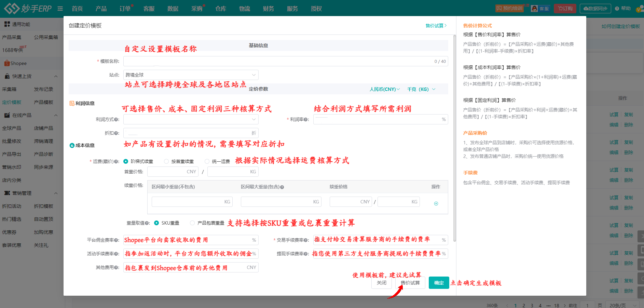Click help icon beside 区间最大重量(包含)
Viewport: 644px width, 308px height.
(x=282, y=187)
